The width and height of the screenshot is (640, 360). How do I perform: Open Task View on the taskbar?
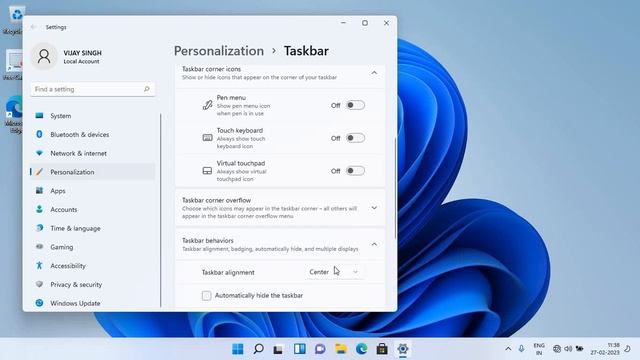[279, 349]
